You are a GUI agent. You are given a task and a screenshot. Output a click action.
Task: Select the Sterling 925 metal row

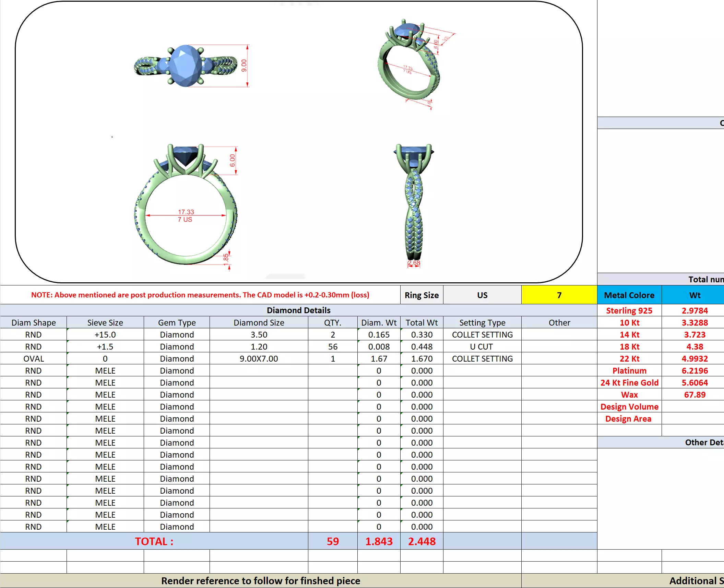pyautogui.click(x=629, y=310)
